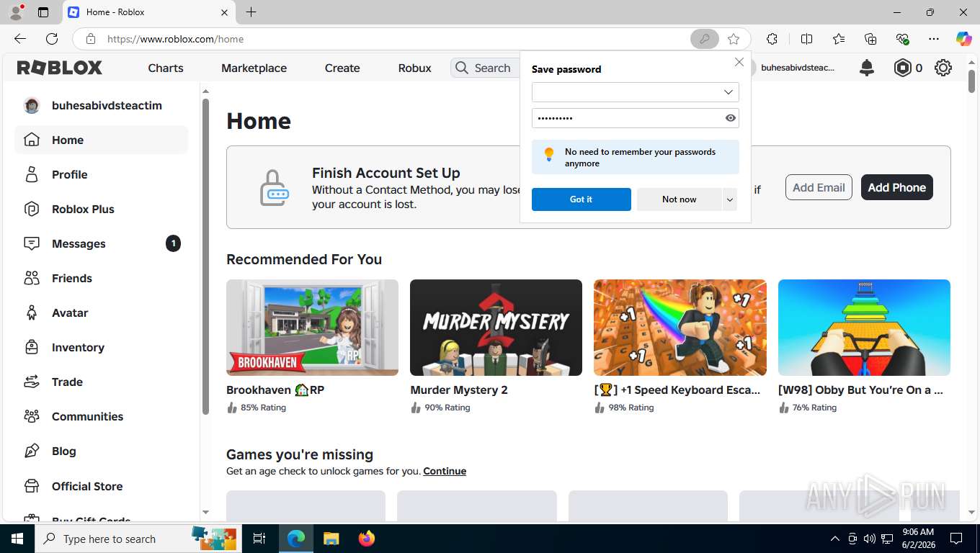This screenshot has height=553, width=980.
Task: Toggle Edge split screen
Action: coord(806,39)
